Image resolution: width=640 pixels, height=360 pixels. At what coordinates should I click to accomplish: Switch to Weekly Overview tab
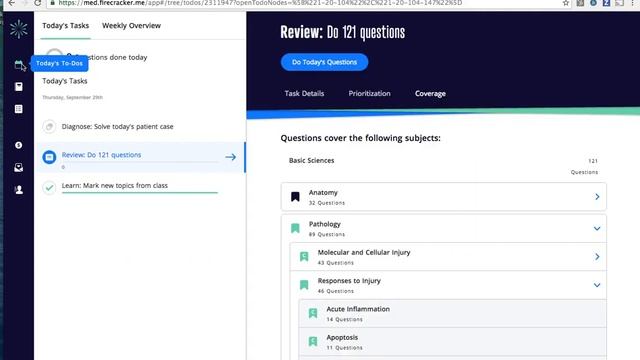131,25
